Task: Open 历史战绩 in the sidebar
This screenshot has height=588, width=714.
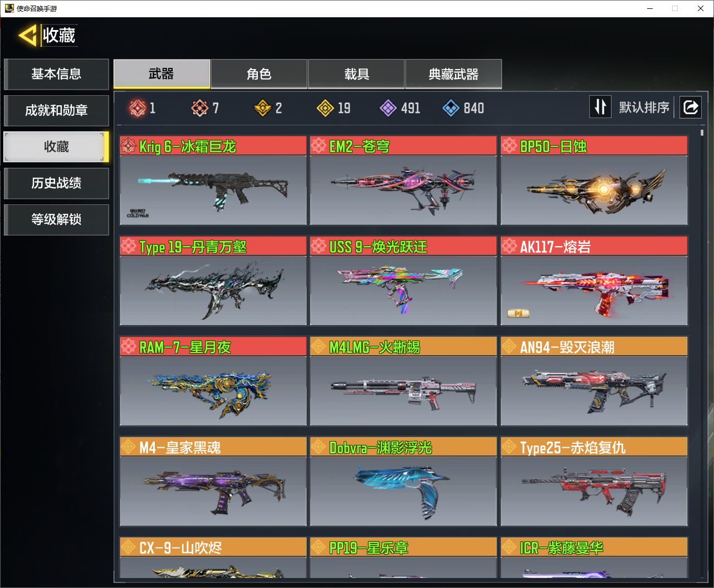Action: [x=56, y=183]
